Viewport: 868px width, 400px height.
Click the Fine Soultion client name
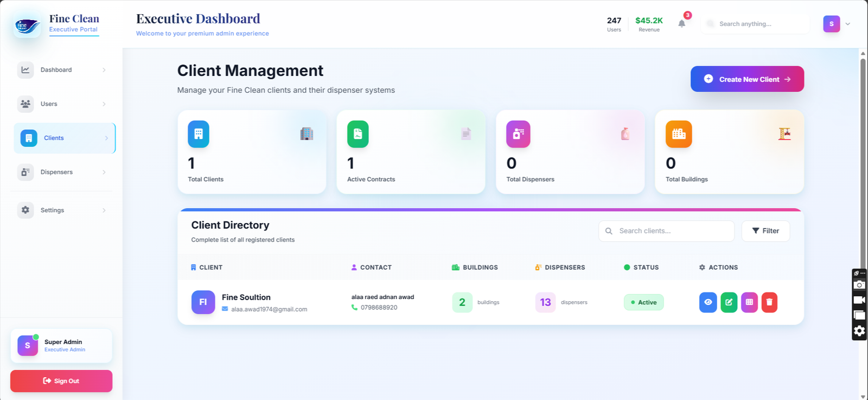(246, 297)
